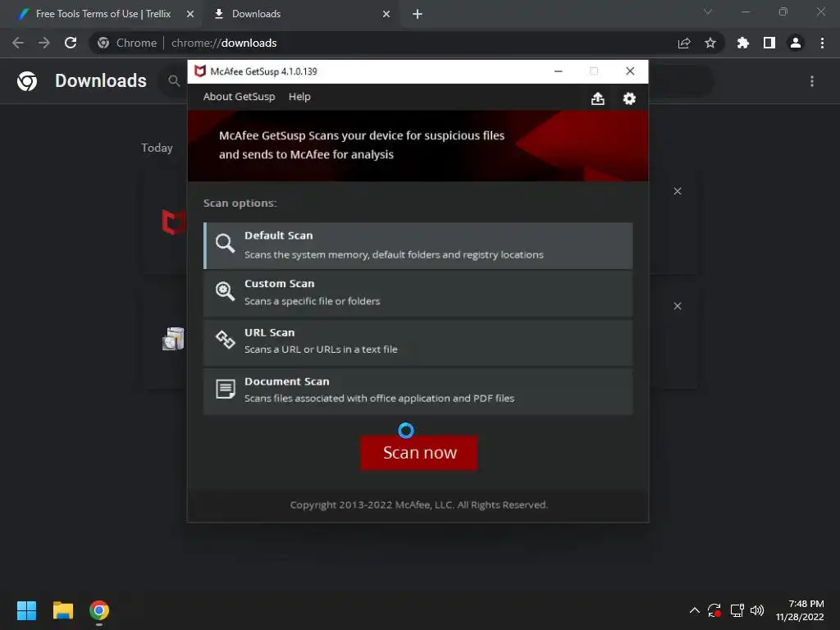Go back in Chrome
840x630 pixels.
[18, 43]
